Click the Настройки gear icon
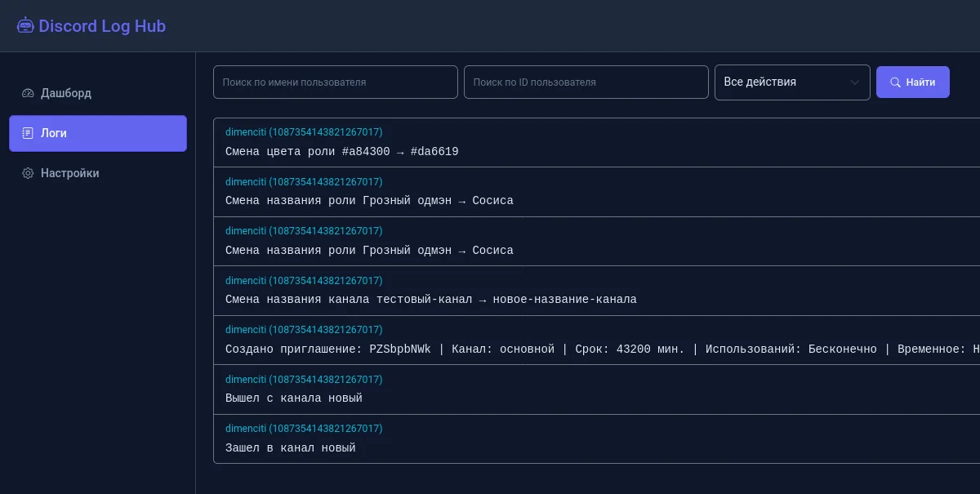The image size is (980, 494). tap(28, 173)
